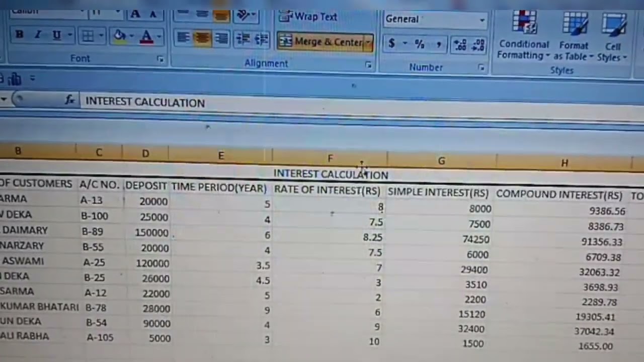Align text left
The width and height of the screenshot is (644, 362).
pos(183,38)
